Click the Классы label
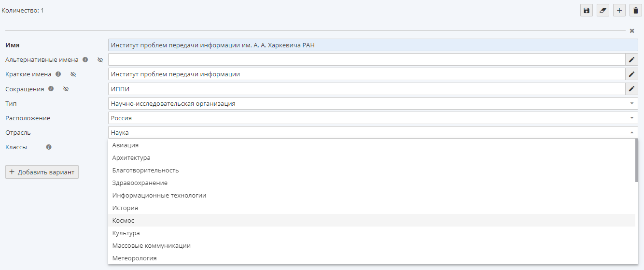 coord(16,147)
